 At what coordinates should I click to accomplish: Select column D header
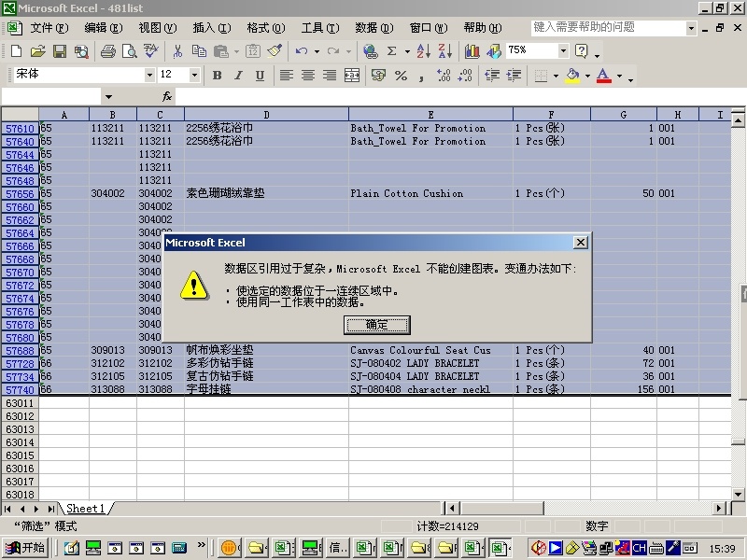pos(266,114)
